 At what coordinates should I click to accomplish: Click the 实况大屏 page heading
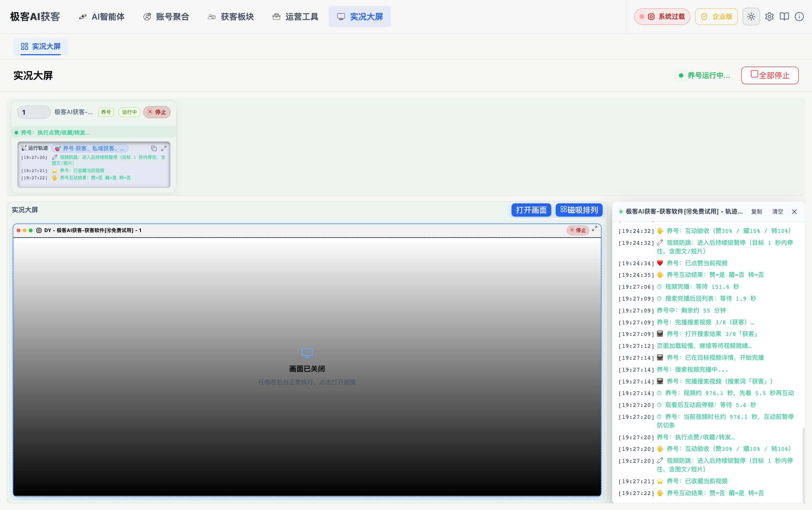[33, 75]
